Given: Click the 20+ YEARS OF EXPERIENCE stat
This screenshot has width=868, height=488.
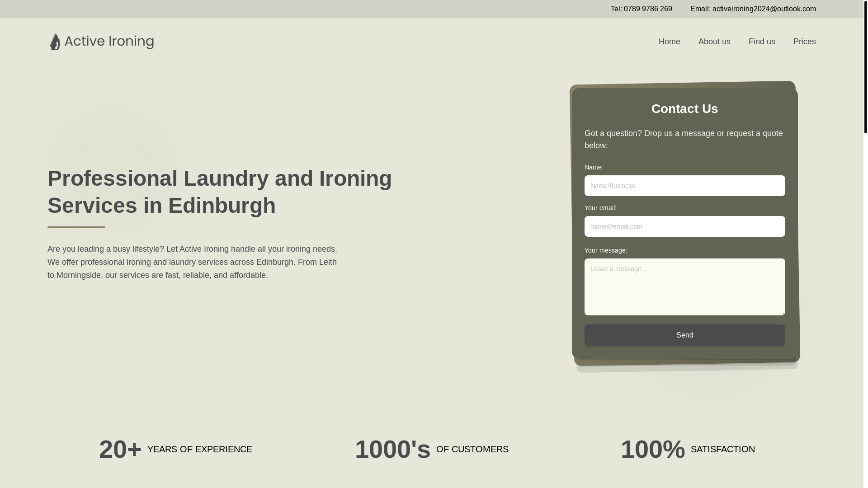Looking at the screenshot, I should coord(175,449).
